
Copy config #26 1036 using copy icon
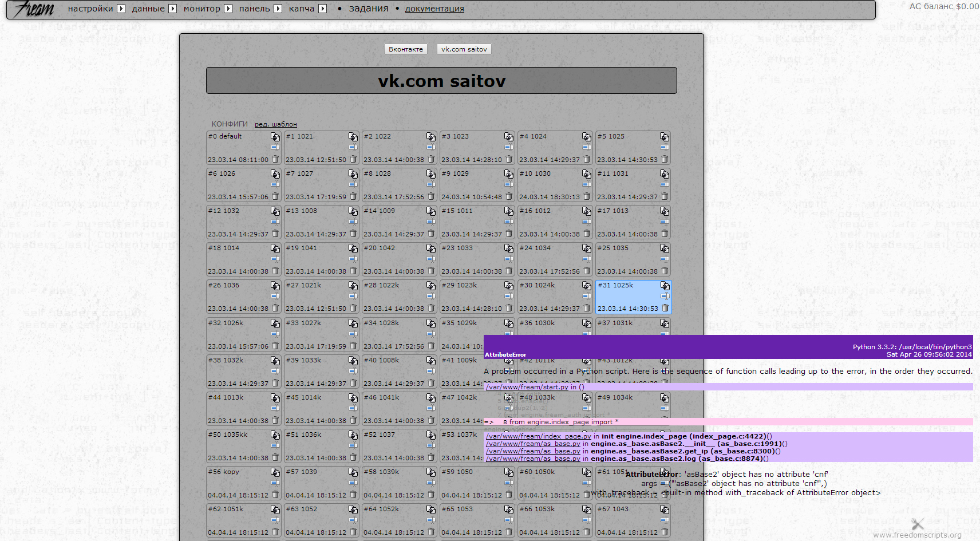click(x=275, y=286)
